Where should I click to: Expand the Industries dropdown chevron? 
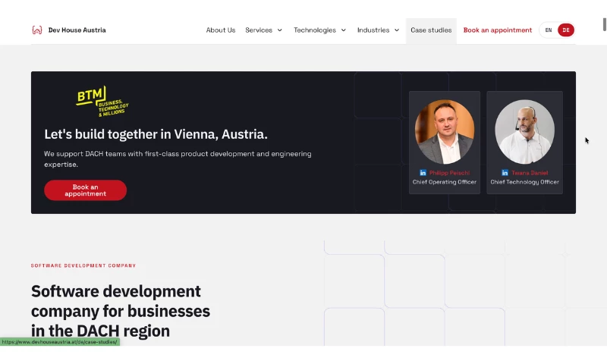pos(397,30)
